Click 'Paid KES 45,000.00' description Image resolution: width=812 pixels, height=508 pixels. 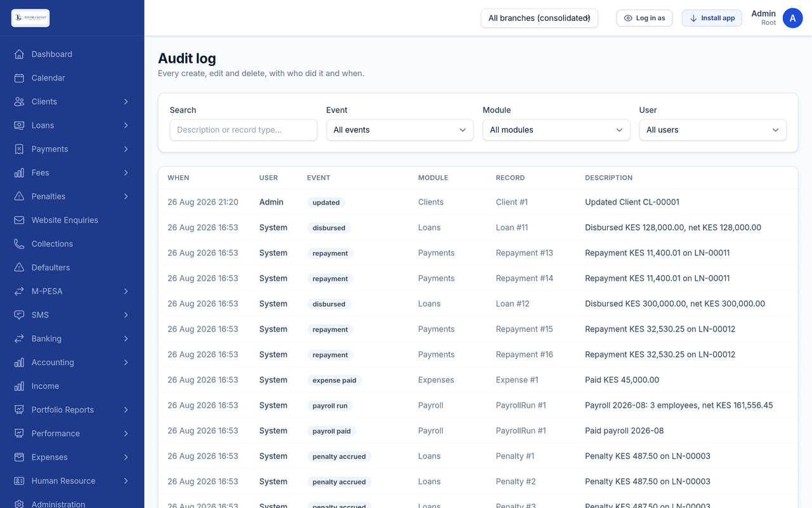tap(622, 380)
